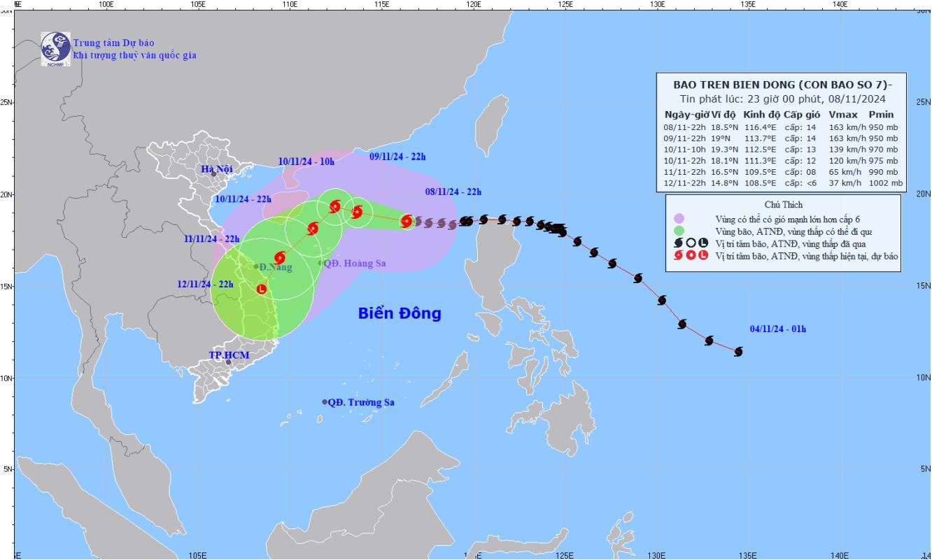Click the Hà Nội city dot

tap(214, 173)
